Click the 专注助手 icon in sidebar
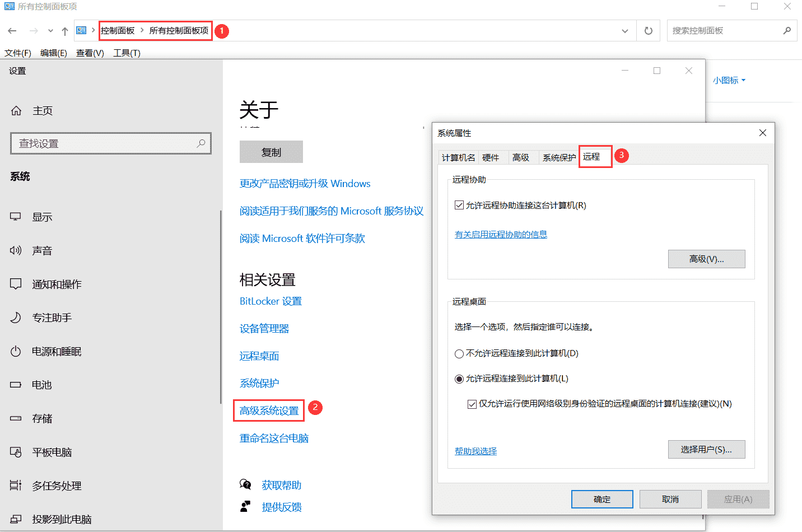This screenshot has width=802, height=532. 16,318
